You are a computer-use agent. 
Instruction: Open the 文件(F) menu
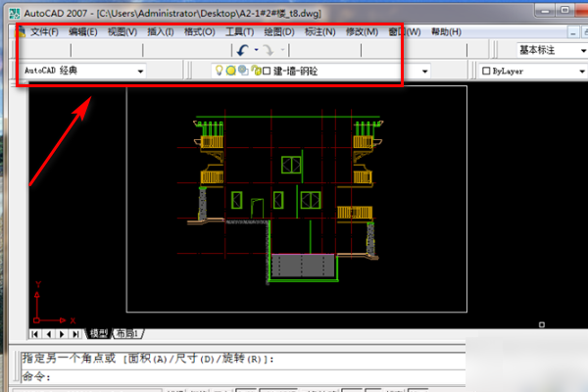(44, 32)
